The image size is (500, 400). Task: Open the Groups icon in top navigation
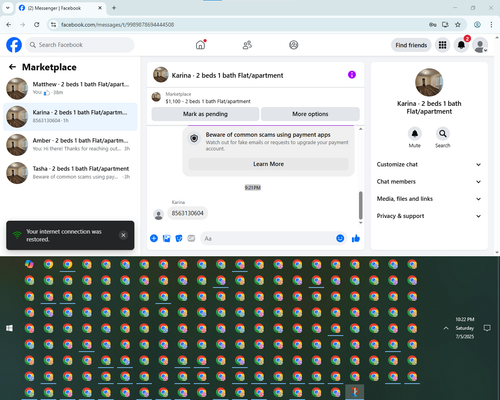294,45
